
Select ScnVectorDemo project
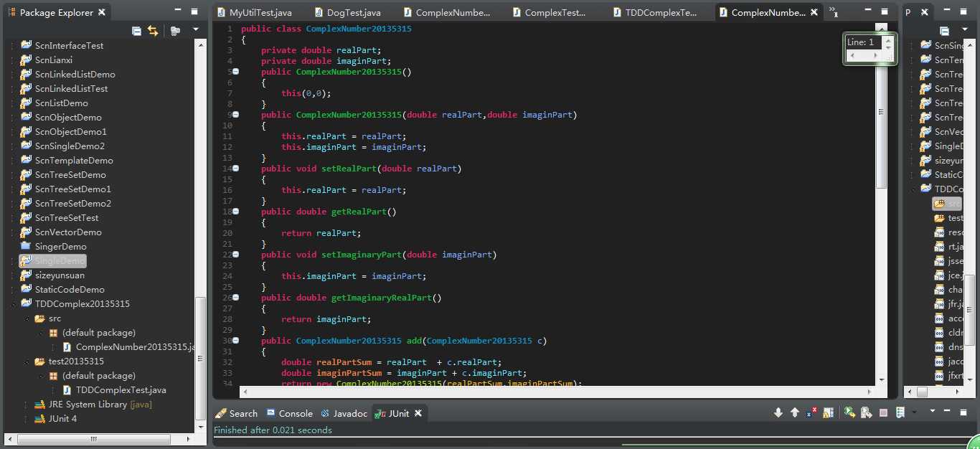pyautogui.click(x=68, y=232)
